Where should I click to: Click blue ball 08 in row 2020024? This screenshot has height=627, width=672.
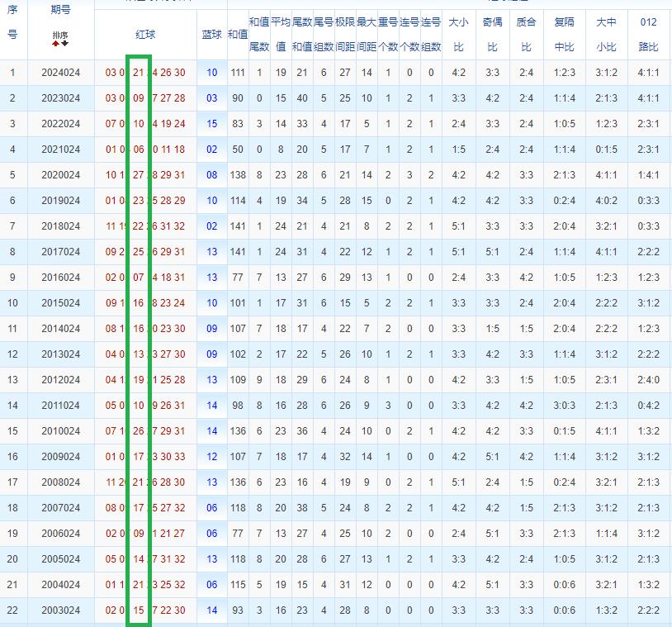click(212, 175)
